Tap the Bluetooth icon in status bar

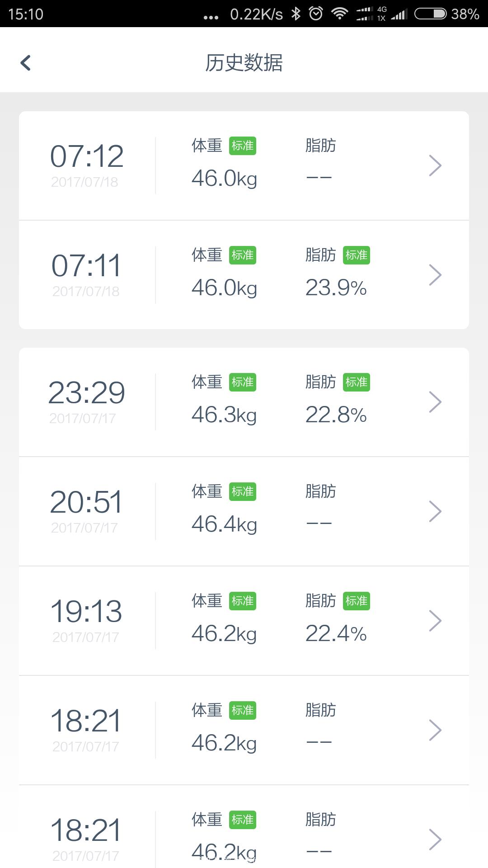[x=296, y=14]
